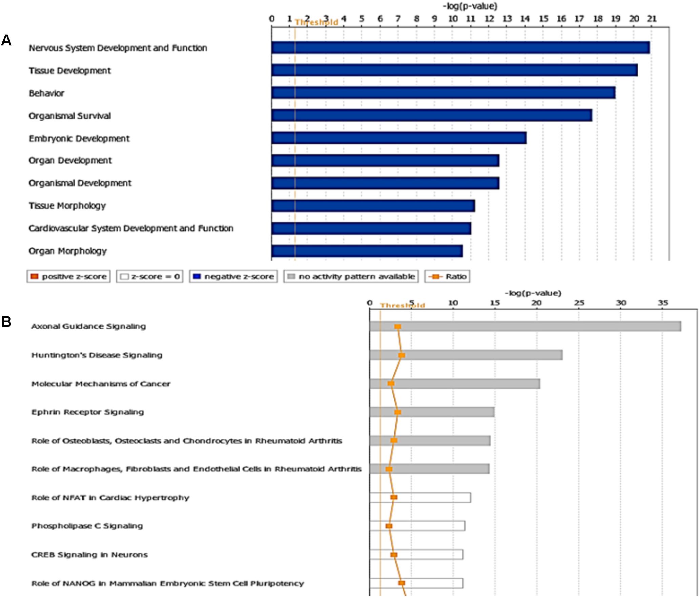Click the Role of NFAT in Cardiac Hypertrophy label

tap(110, 498)
